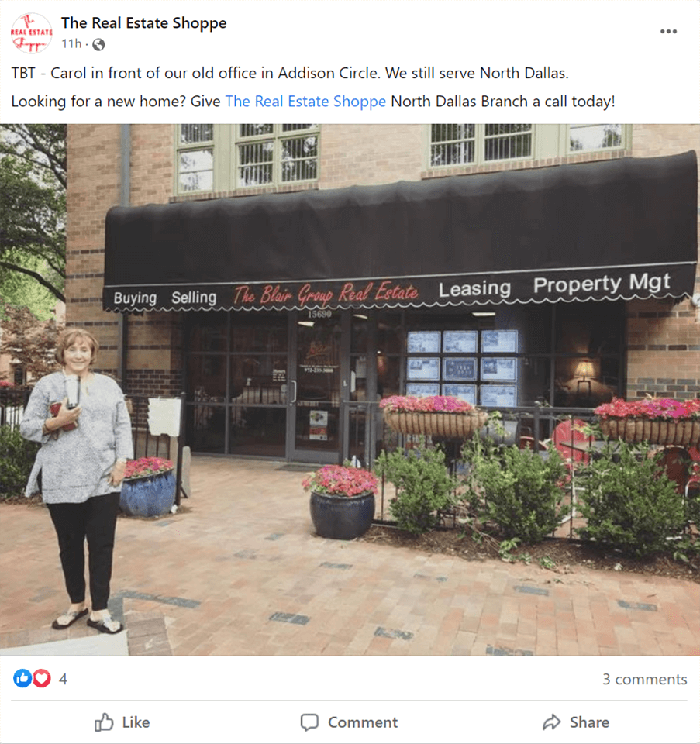
Task: Click the speech bubble Comment icon
Action: [309, 722]
